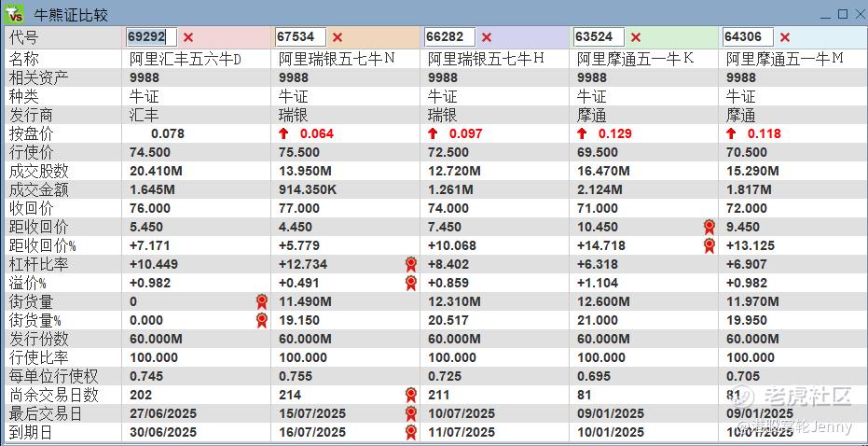The width and height of the screenshot is (868, 446).
Task: Click entitlement value 0.725
Action: pos(445,376)
